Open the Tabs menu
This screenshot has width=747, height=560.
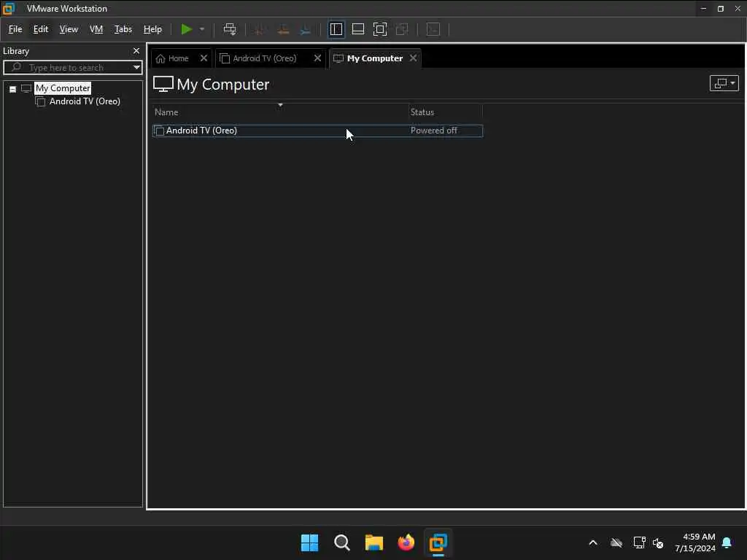(123, 29)
